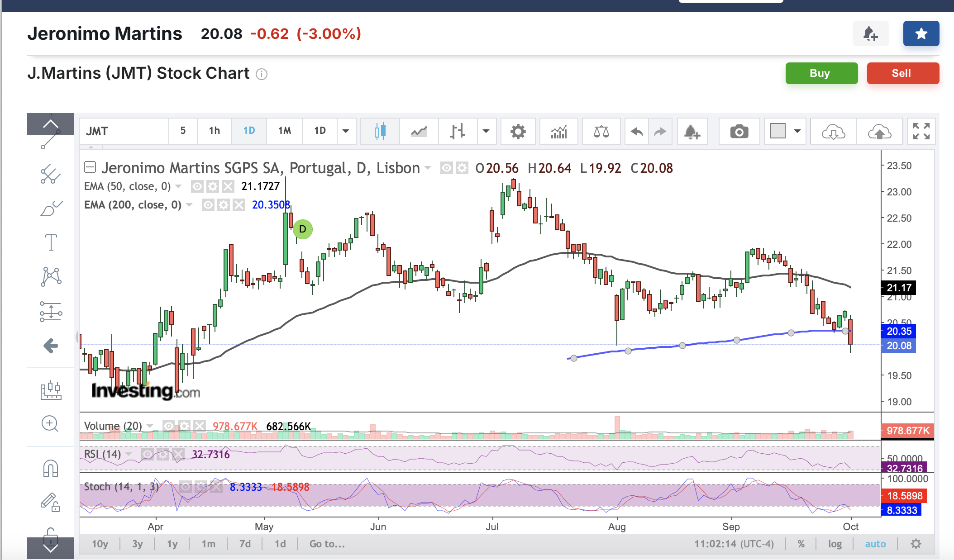Activate the magnet snap tool
954x560 pixels.
coord(51,469)
